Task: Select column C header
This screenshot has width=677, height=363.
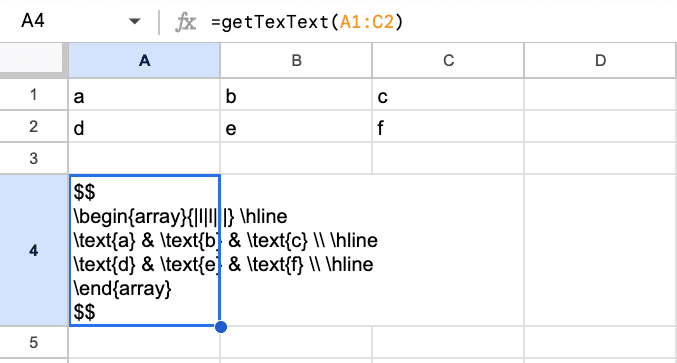Action: tap(448, 60)
